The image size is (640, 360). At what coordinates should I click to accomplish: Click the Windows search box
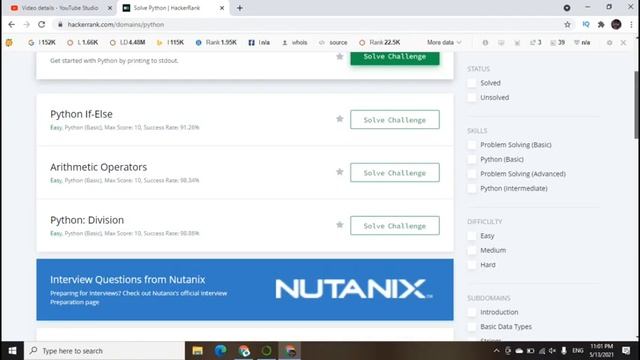click(104, 351)
